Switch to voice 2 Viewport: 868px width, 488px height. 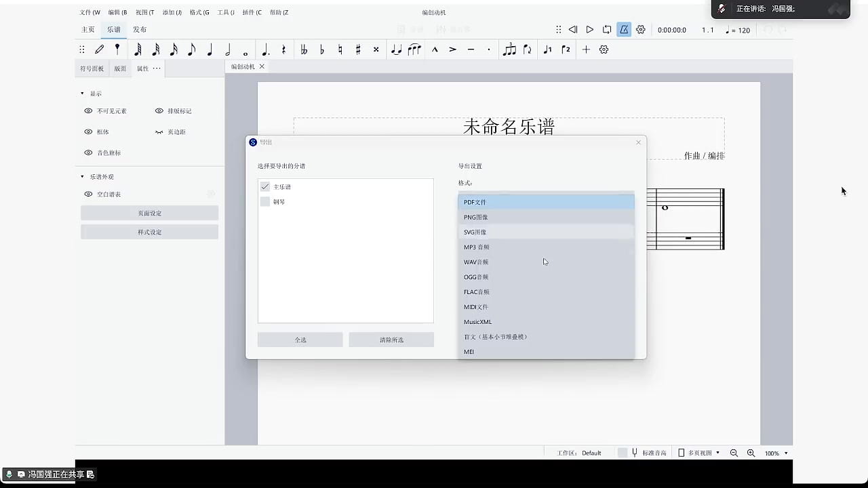tap(566, 49)
